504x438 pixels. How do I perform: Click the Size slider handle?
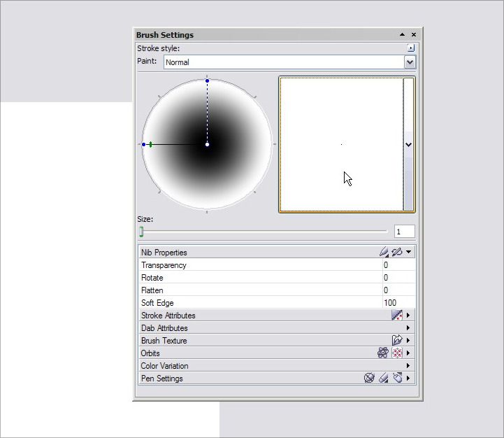[141, 232]
